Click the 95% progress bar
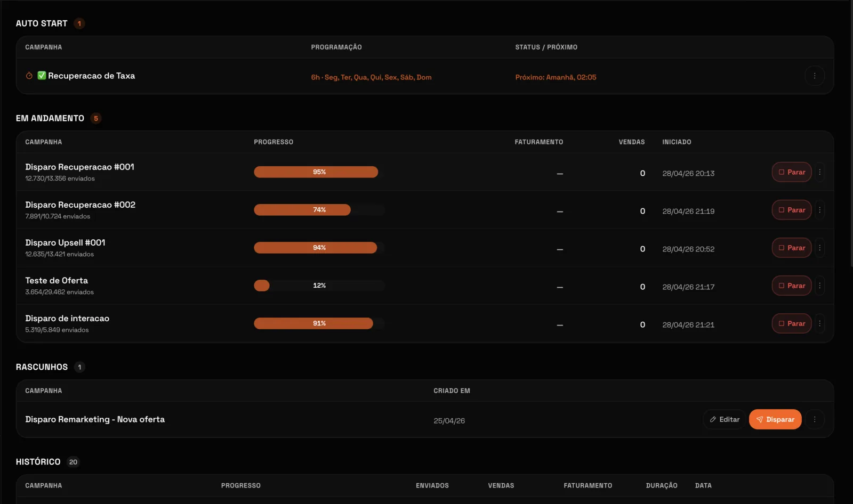 tap(319, 172)
